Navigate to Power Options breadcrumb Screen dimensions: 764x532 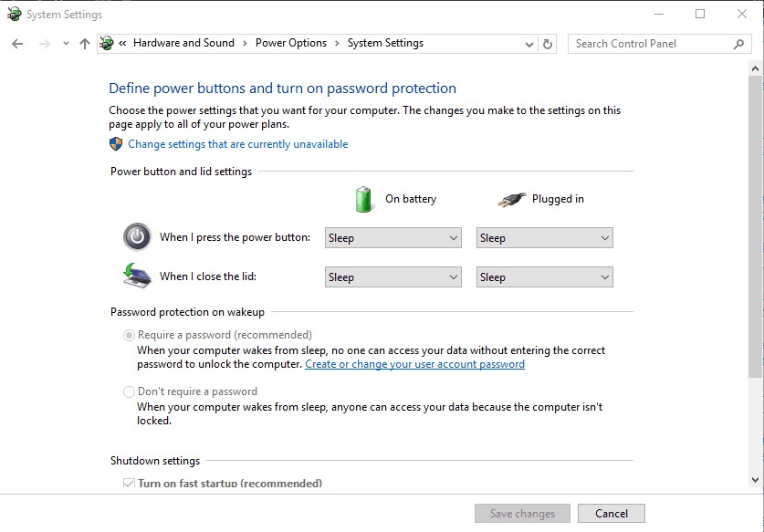pos(290,43)
